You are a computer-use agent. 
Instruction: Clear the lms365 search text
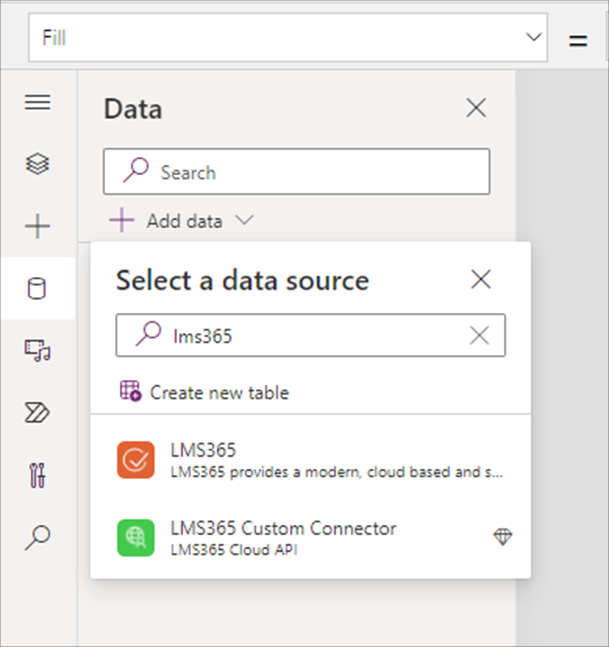(480, 336)
